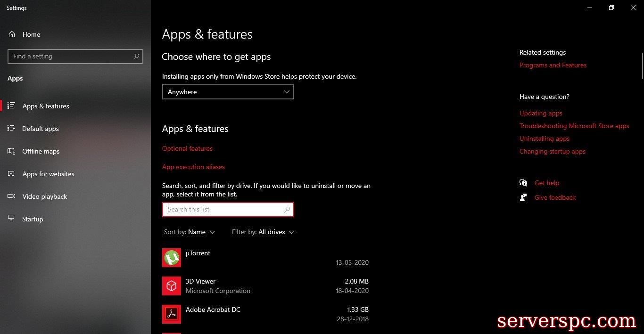Click the Give feedback person icon

click(523, 197)
